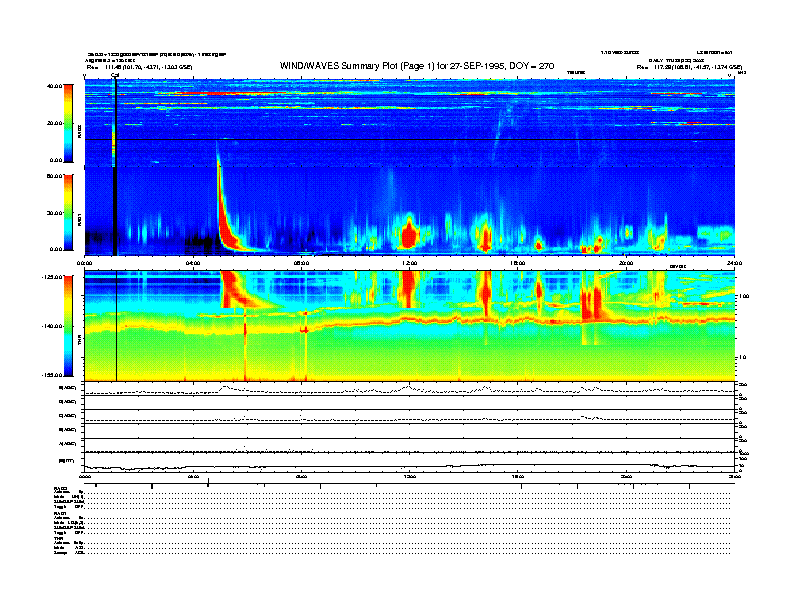792x612 pixels.
Task: Click the TNR color scale bar
Action: [68, 326]
